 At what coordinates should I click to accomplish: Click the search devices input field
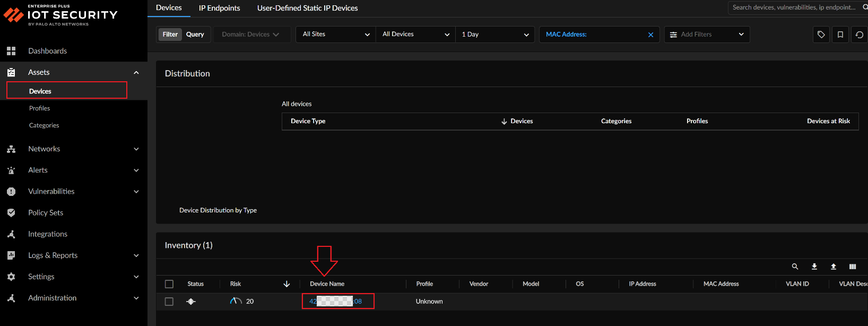(x=793, y=7)
